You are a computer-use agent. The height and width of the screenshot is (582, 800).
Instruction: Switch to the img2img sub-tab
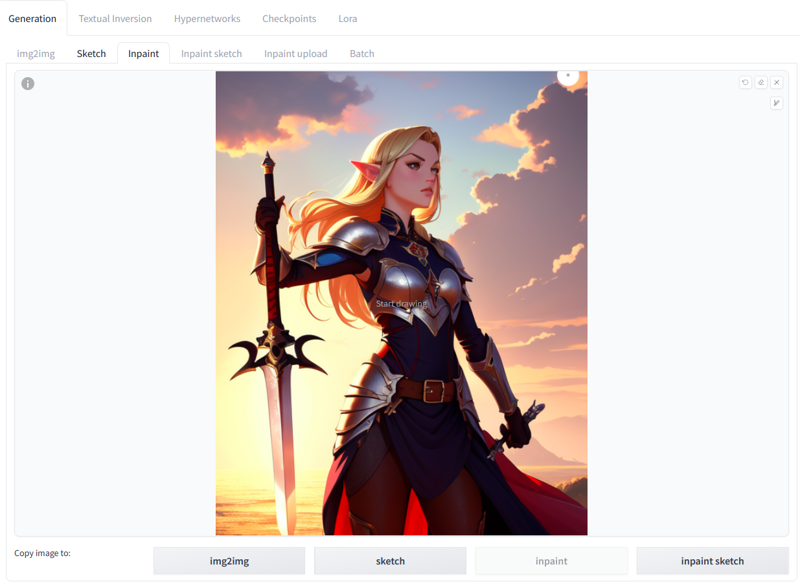click(x=36, y=54)
